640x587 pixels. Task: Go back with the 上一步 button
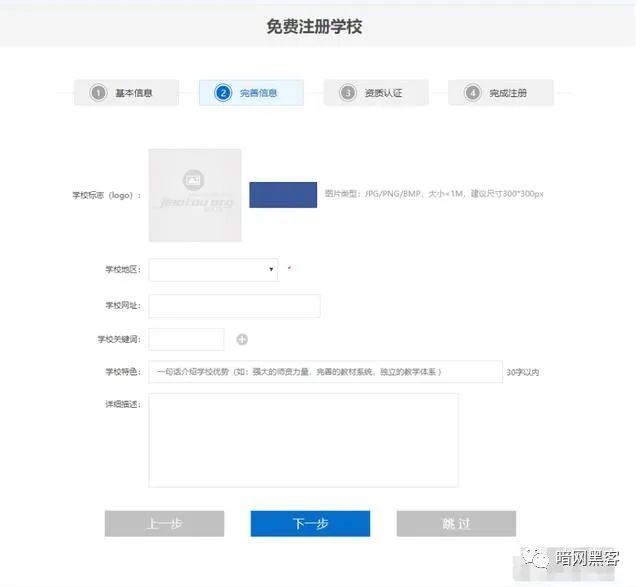tap(164, 524)
